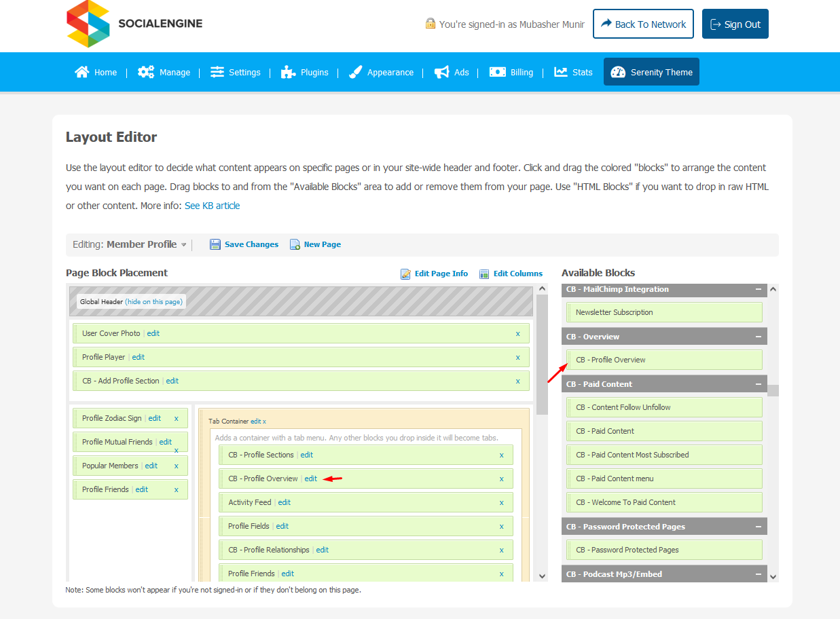The image size is (840, 619).
Task: Collapse the CB - Overview section
Action: pos(759,337)
